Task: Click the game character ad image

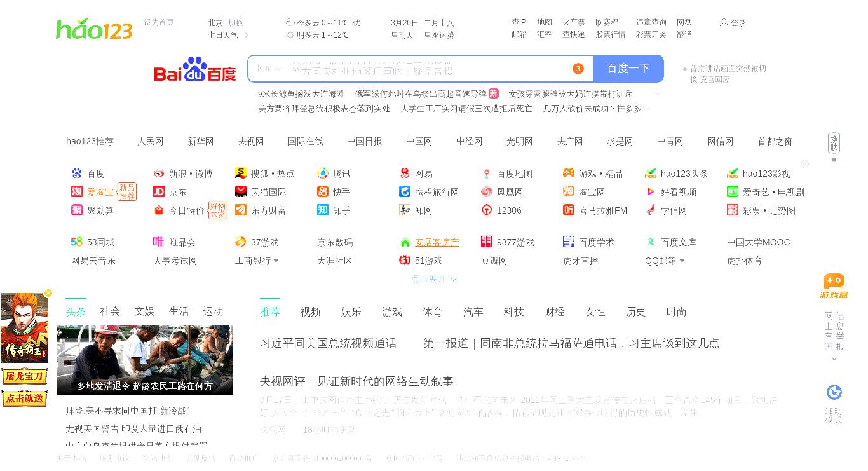Action: pos(24,328)
